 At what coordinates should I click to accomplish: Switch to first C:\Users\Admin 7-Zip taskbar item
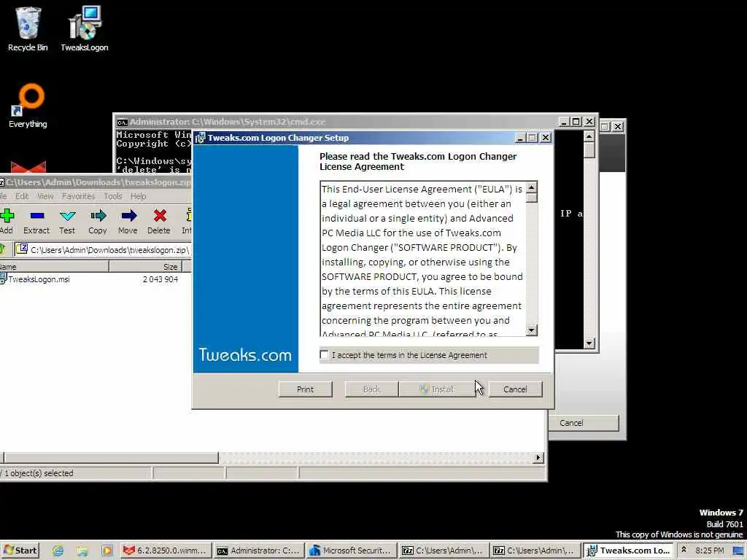tap(444, 551)
